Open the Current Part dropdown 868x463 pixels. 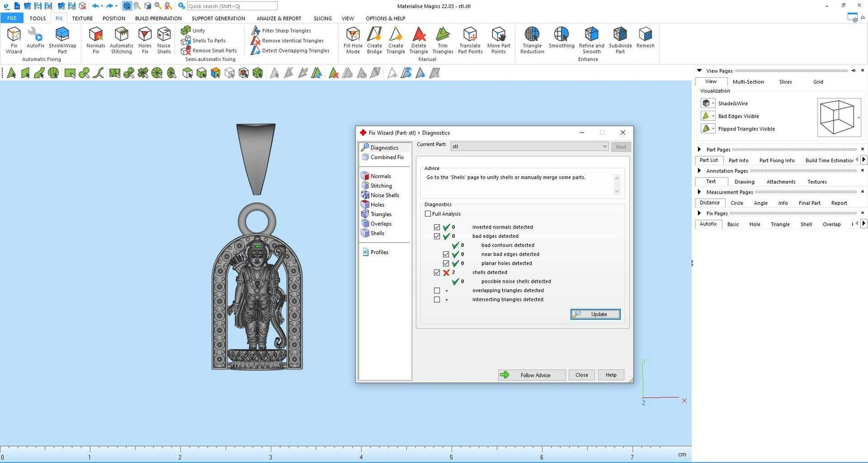(x=604, y=147)
